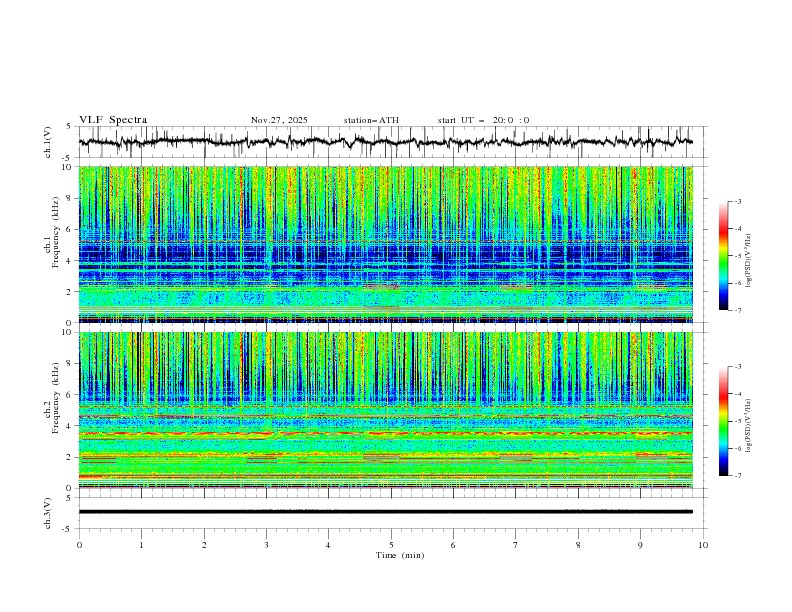Pick the color scale bar beside ch.2 spectrogram

tap(723, 421)
